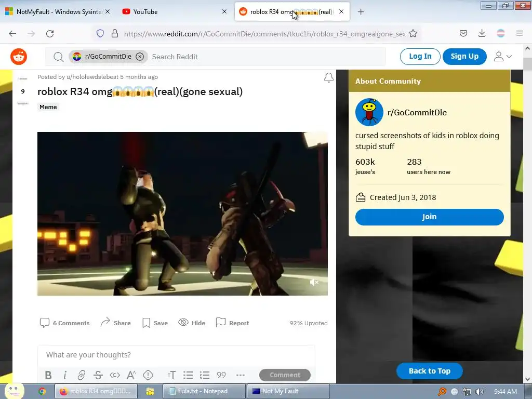Close the roblox R34 Reddit tab
Image resolution: width=532 pixels, height=399 pixels.
coord(341,11)
